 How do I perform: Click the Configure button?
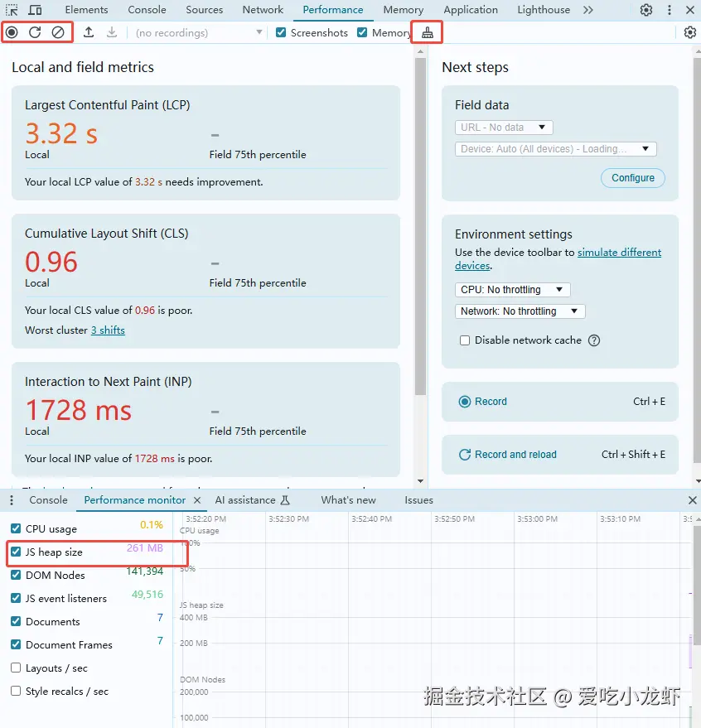[633, 178]
